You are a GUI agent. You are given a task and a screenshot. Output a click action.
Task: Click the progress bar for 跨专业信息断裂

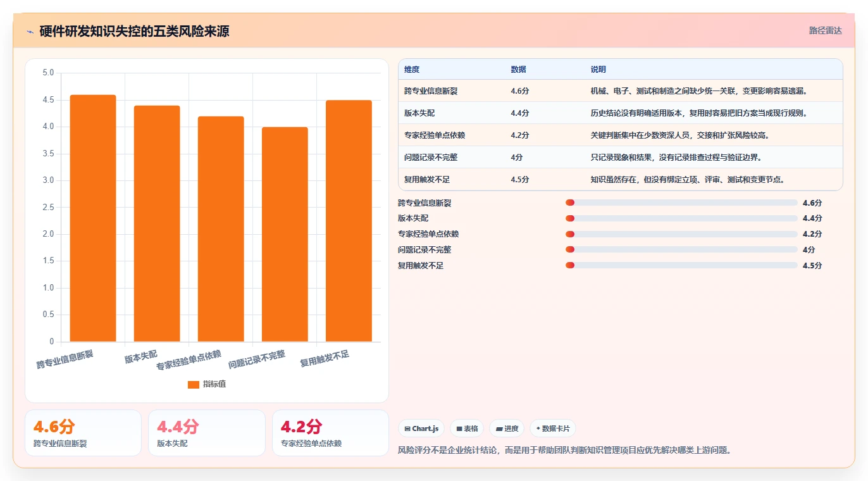681,203
